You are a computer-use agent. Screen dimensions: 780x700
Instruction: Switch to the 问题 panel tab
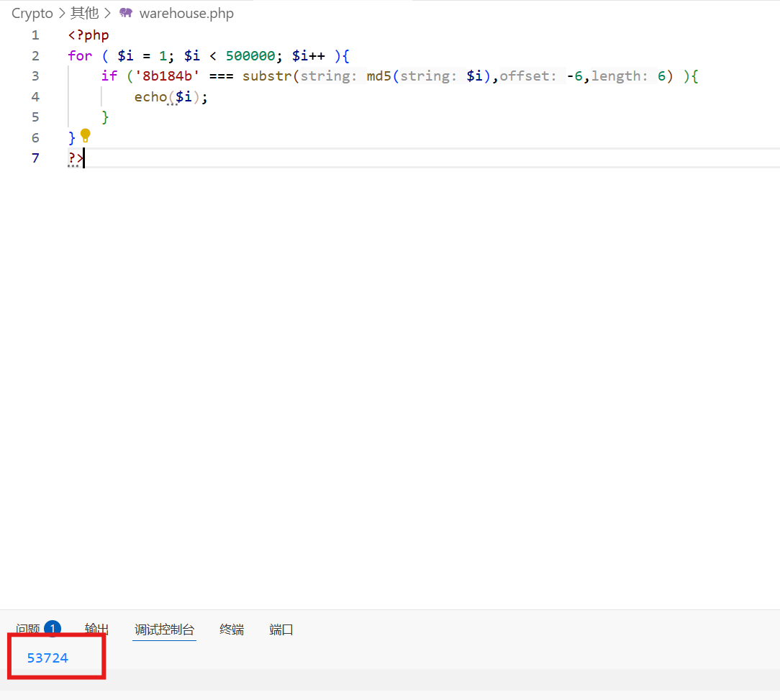pos(28,629)
